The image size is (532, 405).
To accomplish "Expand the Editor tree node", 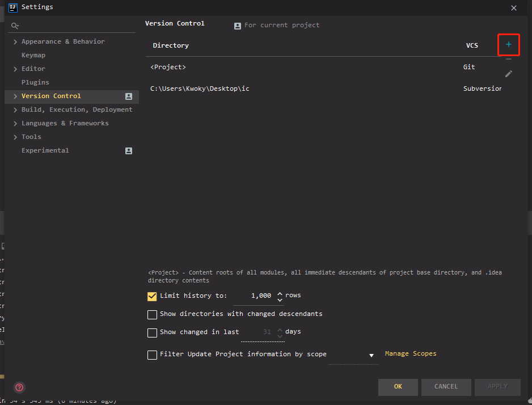I will pyautogui.click(x=15, y=69).
